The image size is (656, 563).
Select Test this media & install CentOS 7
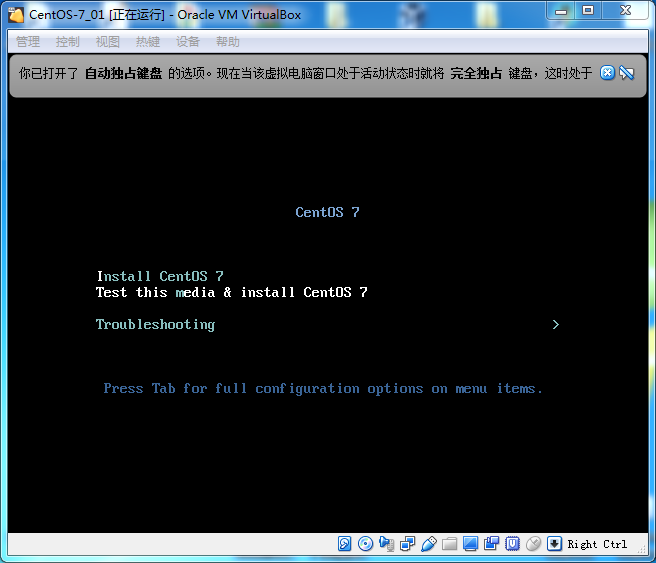[231, 292]
